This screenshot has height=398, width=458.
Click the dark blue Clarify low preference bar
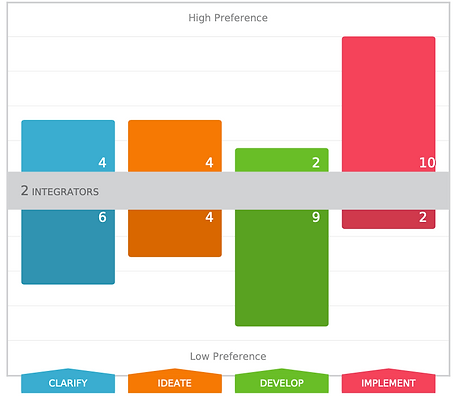[68, 247]
